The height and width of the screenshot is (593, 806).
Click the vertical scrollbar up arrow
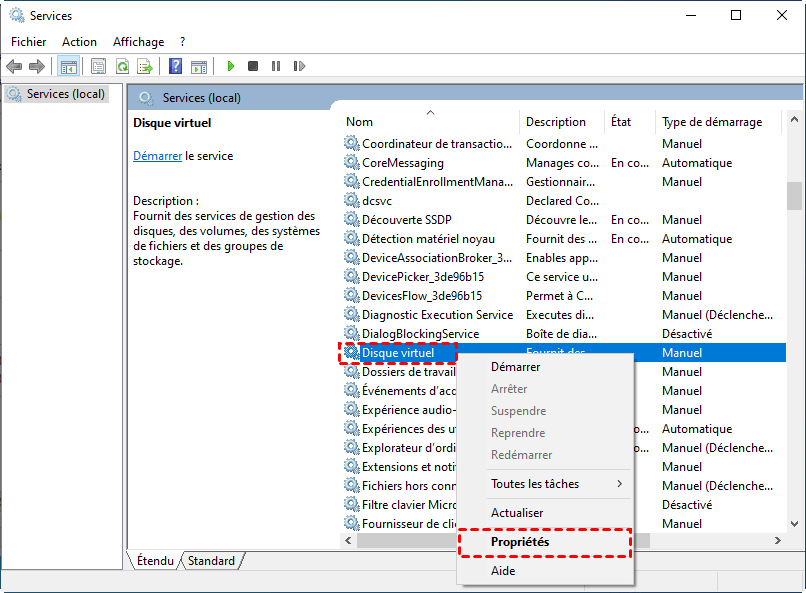(x=794, y=119)
